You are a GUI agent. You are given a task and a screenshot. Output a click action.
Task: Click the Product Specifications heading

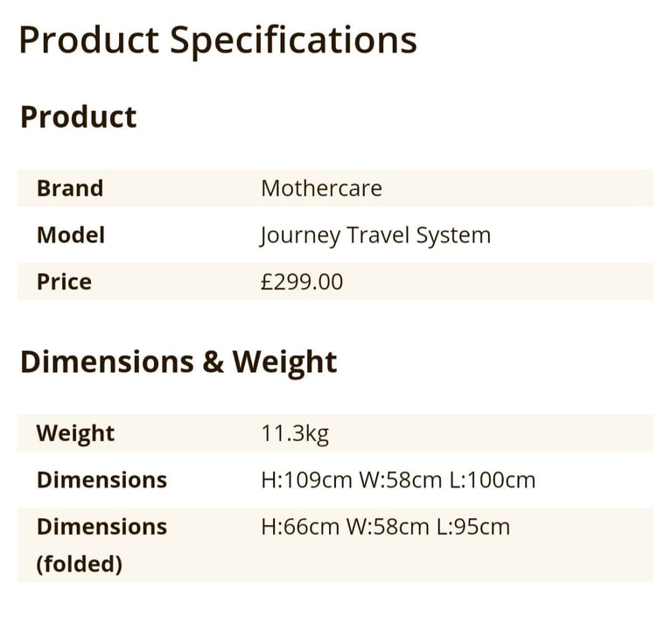[x=218, y=41]
